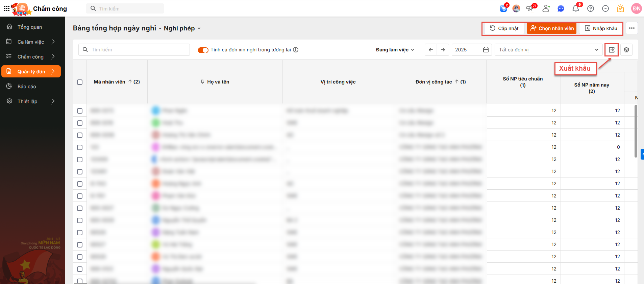Click the Nhập khẩu button

point(601,28)
